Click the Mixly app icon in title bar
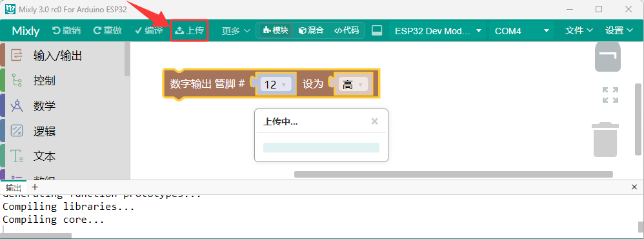This screenshot has width=644, height=239. click(x=10, y=10)
